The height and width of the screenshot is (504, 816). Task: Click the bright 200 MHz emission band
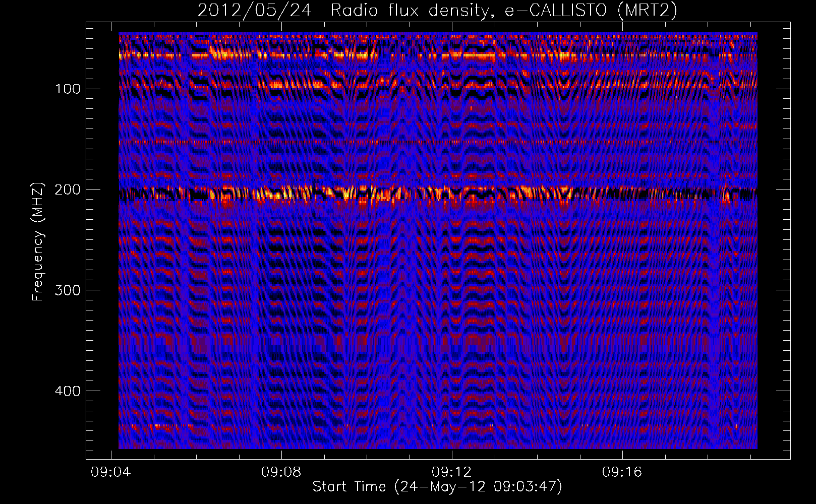click(x=438, y=195)
